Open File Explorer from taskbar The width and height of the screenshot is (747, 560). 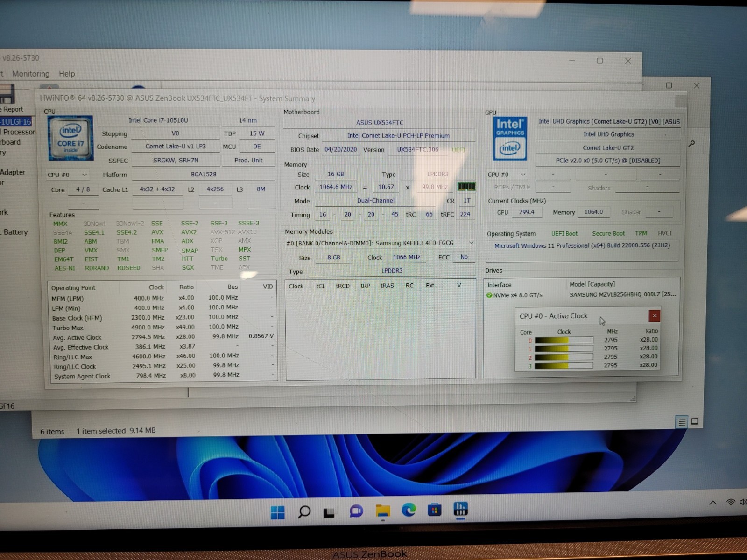pyautogui.click(x=383, y=511)
